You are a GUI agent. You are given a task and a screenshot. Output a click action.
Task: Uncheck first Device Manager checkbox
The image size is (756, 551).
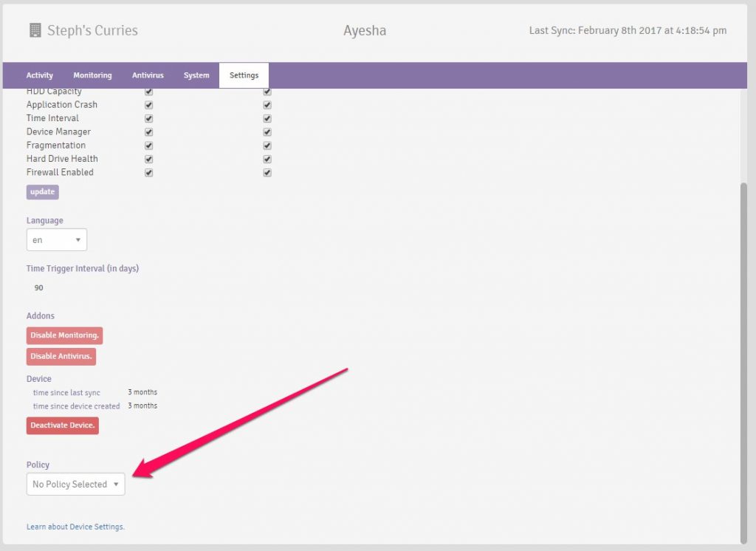149,132
